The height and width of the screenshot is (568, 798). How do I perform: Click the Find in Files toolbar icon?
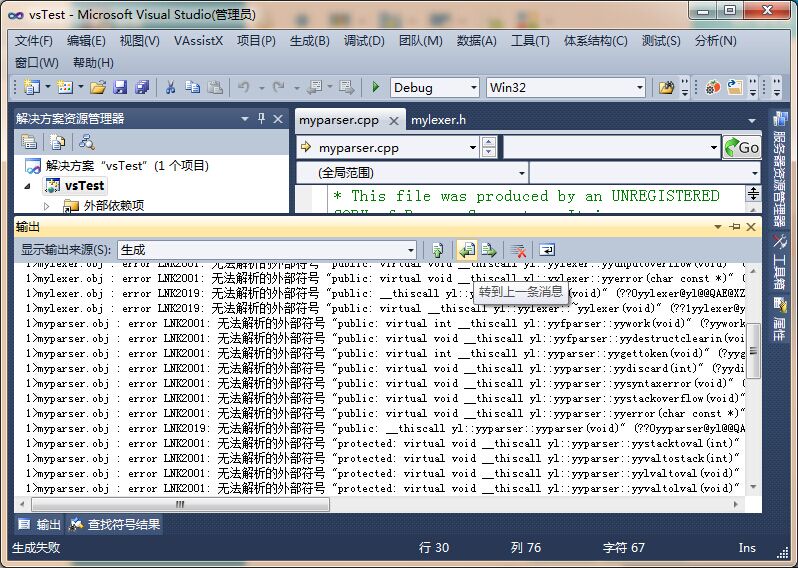point(666,88)
